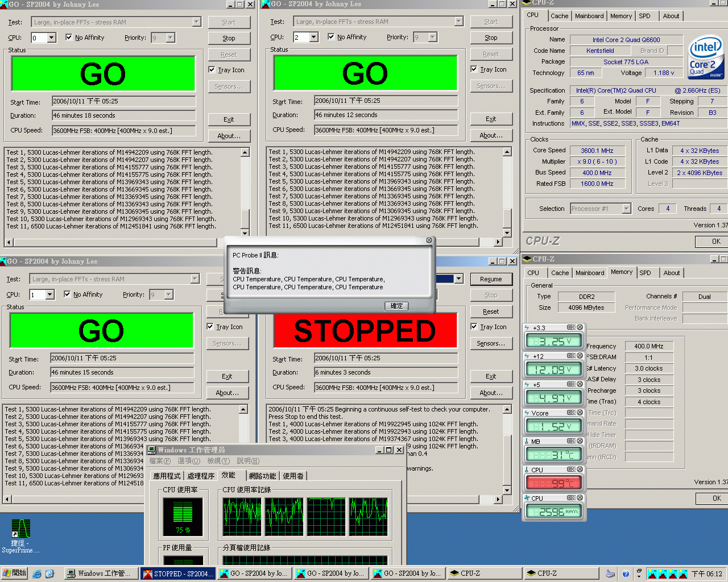The width and height of the screenshot is (728, 582).
Task: Open 檔案(F) menu in Task Manager
Action: point(160,461)
